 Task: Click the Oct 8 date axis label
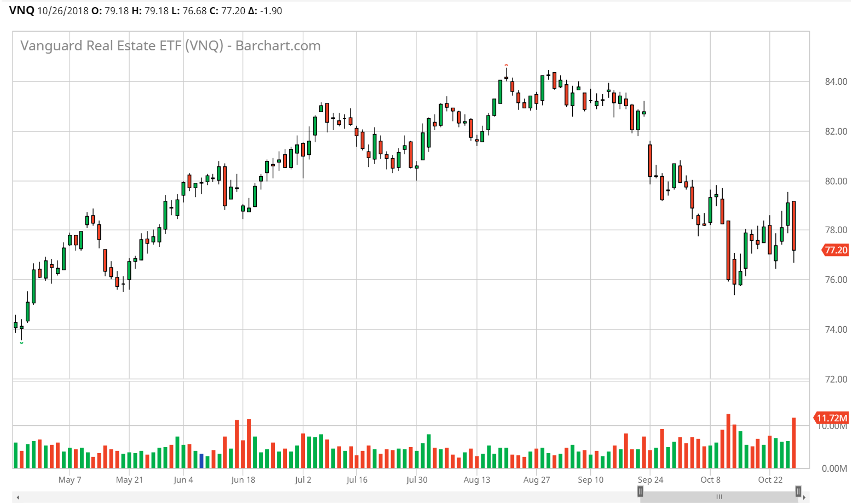[711, 480]
